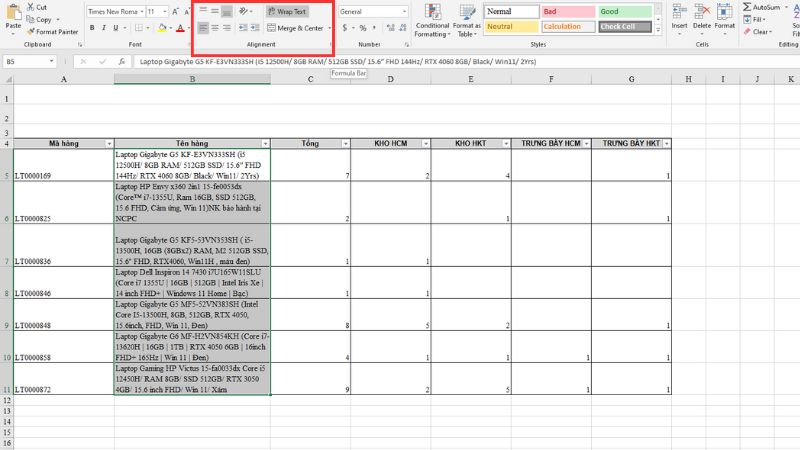Screen dimensions: 800x450
Task: Activate the Format Painter brush
Action: 53,32
